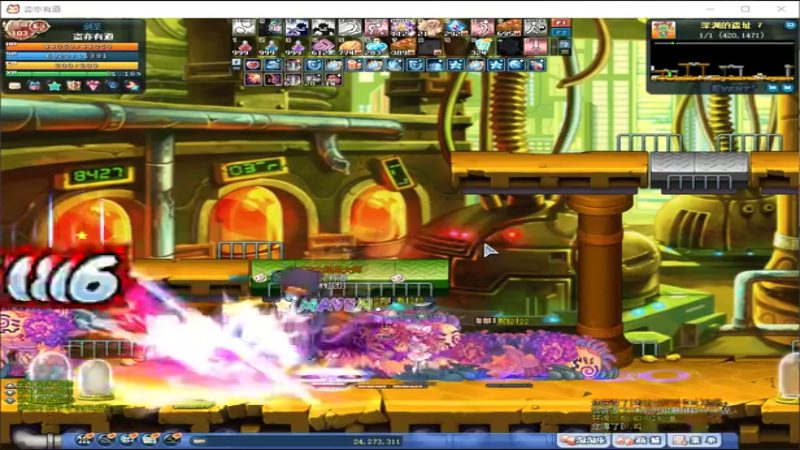Use the quick slot item with 695 count
Screen dimensions: 800x450
pyautogui.click(x=509, y=28)
